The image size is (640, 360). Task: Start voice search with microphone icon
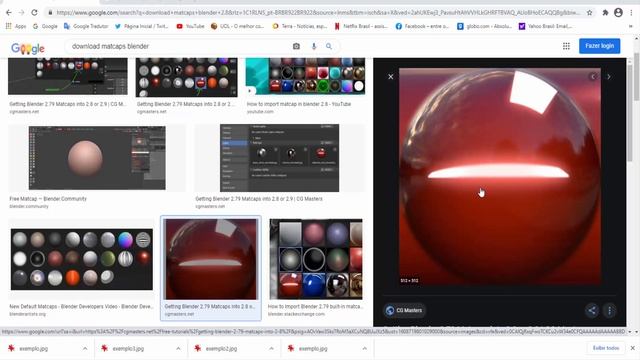313,47
